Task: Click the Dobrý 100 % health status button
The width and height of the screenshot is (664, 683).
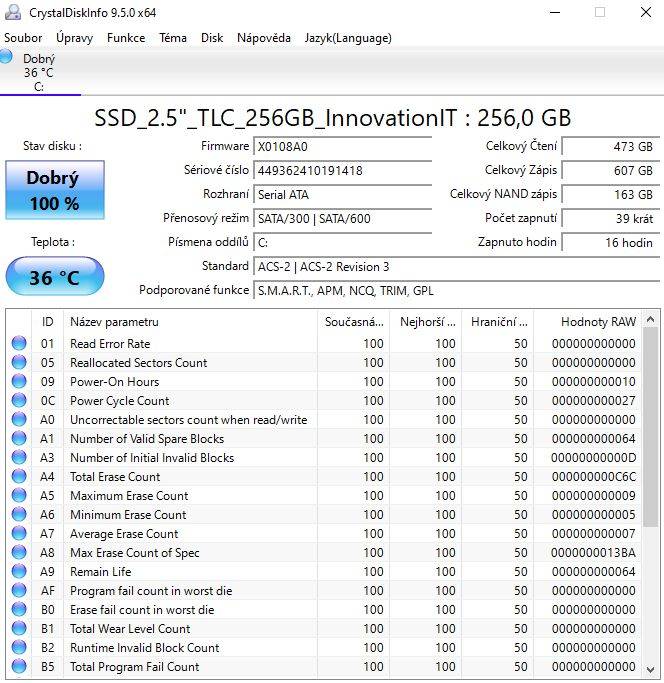Action: click(55, 190)
